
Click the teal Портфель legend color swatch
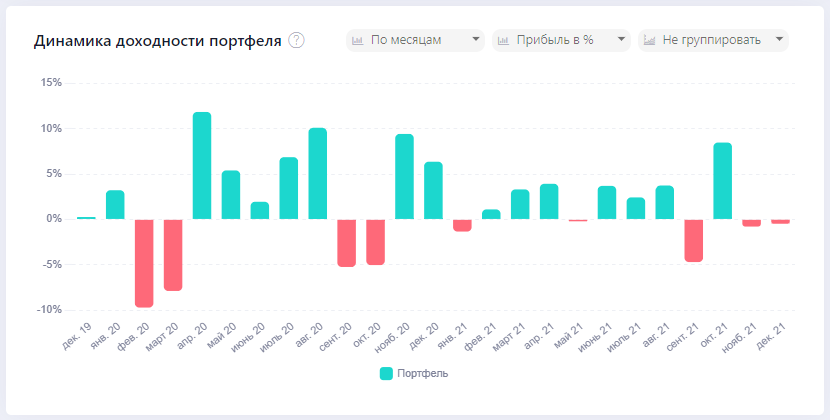tap(387, 374)
